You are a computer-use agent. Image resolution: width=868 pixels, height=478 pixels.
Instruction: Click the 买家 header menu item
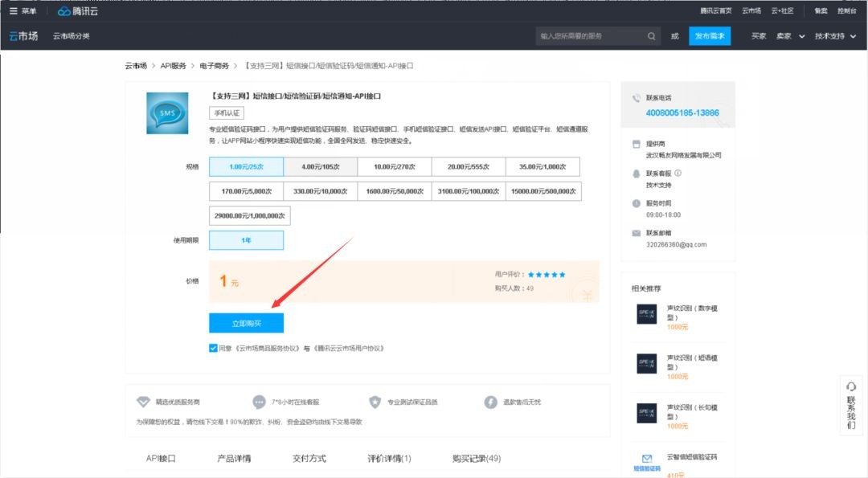(x=759, y=36)
